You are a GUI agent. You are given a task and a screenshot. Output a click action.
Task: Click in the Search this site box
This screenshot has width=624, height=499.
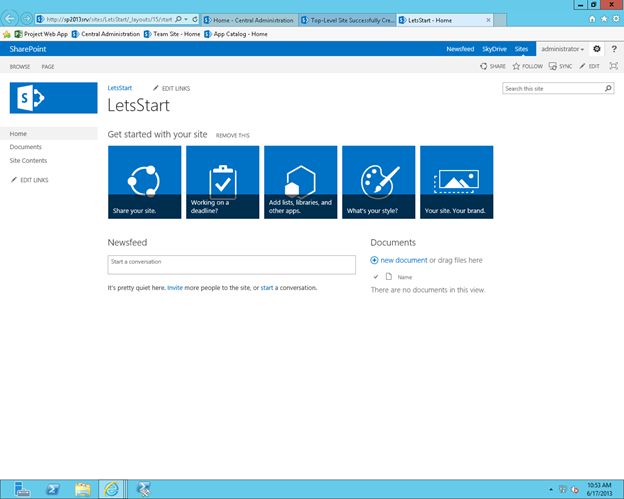(553, 88)
